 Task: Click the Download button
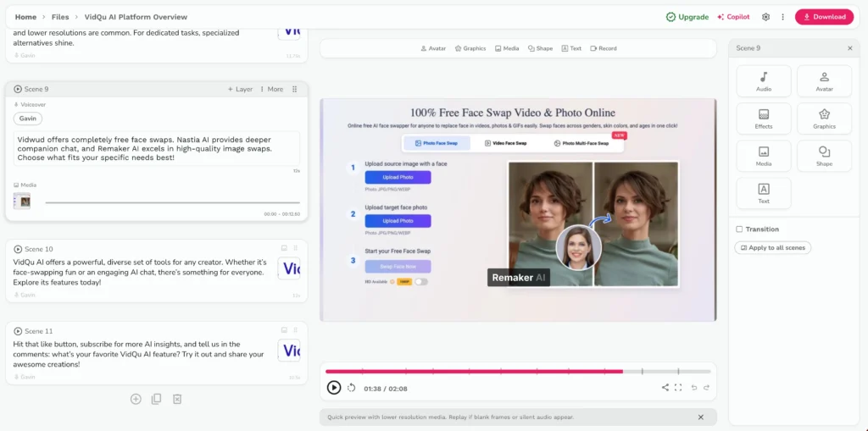824,17
